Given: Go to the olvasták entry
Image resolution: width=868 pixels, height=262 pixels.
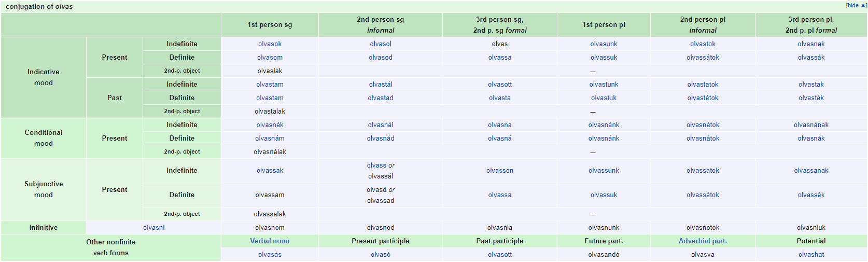Looking at the screenshot, I should click(x=811, y=98).
